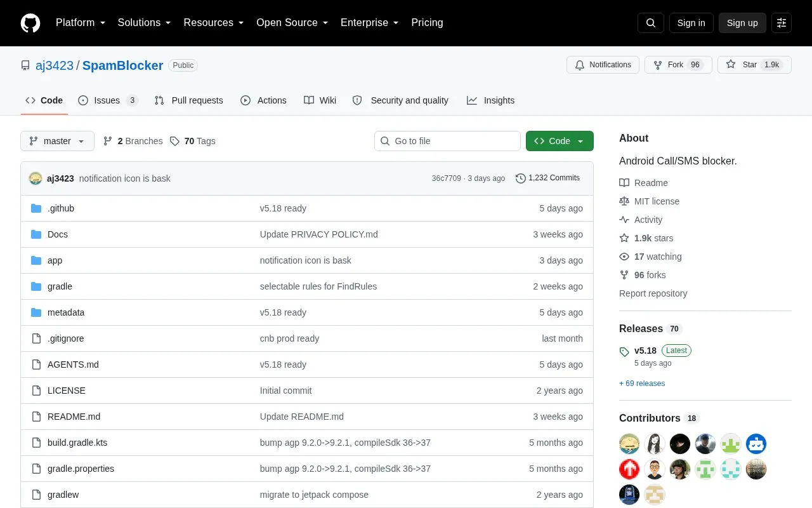Image resolution: width=812 pixels, height=508 pixels.
Task: Click the Readme book icon
Action: tap(624, 183)
